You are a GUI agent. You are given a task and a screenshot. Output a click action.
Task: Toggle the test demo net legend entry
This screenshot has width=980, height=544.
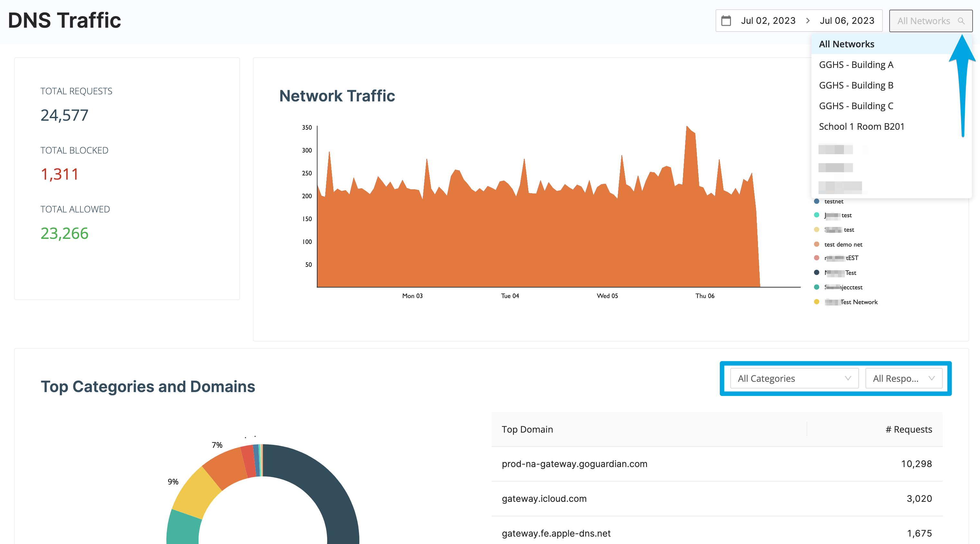coord(838,244)
